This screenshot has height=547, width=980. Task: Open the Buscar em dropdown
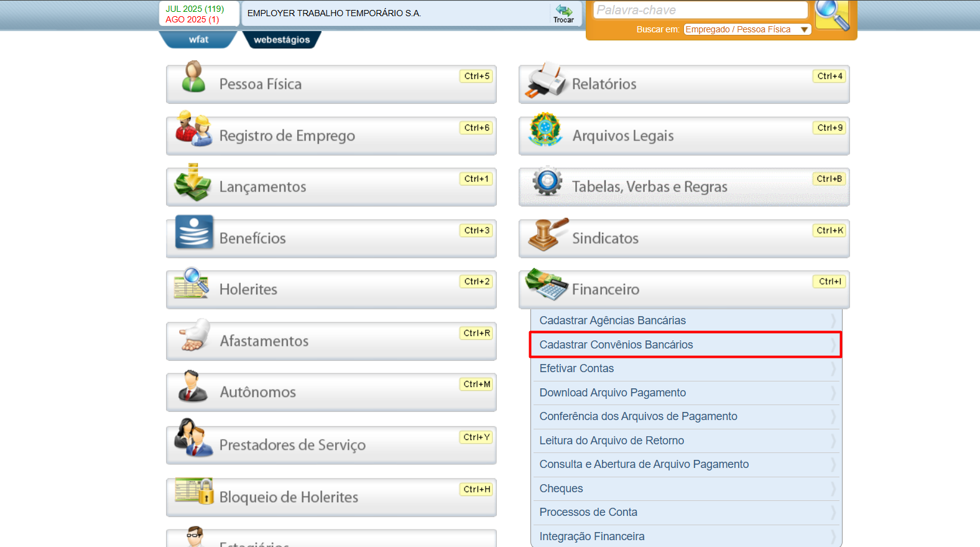coord(747,29)
